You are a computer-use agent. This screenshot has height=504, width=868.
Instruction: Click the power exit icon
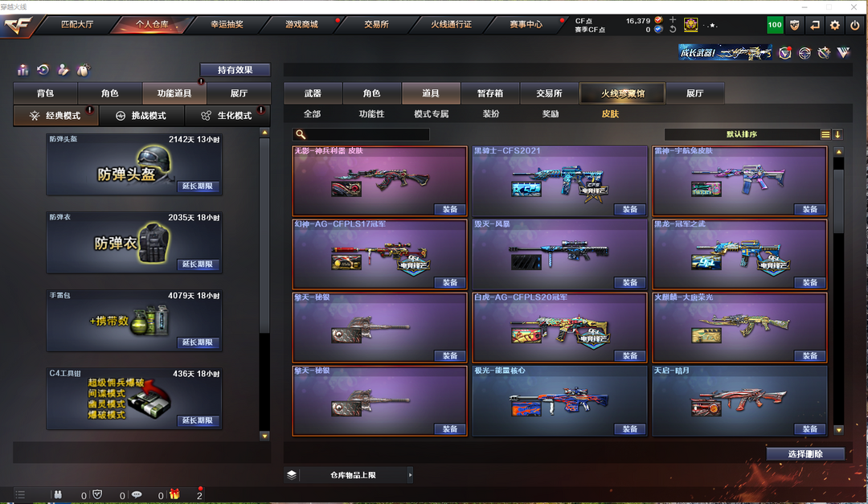coord(854,25)
